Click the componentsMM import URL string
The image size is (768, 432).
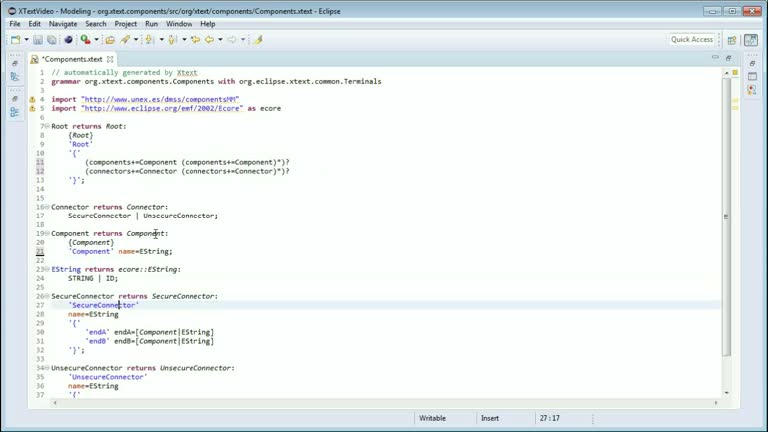click(x=160, y=99)
